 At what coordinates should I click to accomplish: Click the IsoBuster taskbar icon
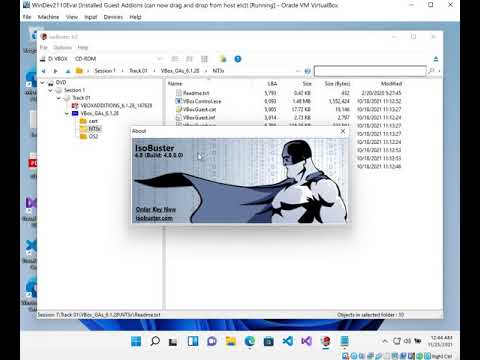click(x=326, y=341)
